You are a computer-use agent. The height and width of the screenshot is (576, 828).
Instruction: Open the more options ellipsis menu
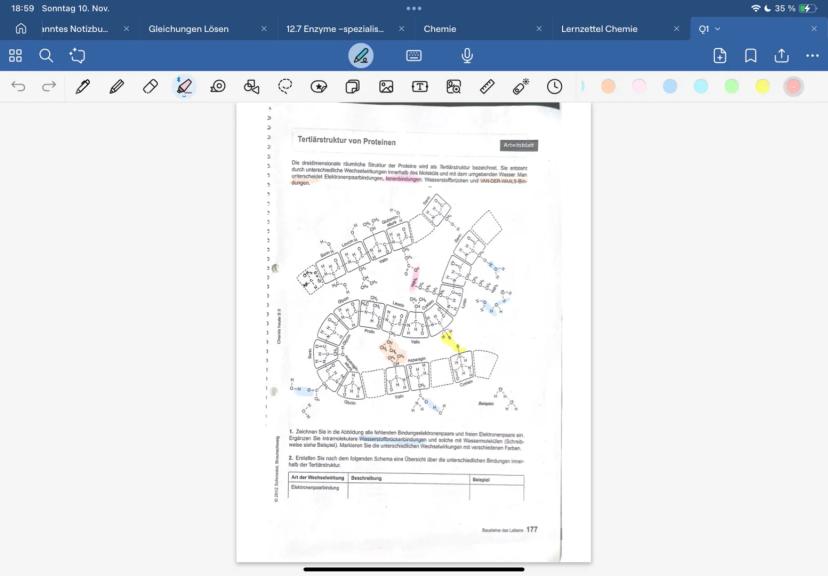[812, 56]
